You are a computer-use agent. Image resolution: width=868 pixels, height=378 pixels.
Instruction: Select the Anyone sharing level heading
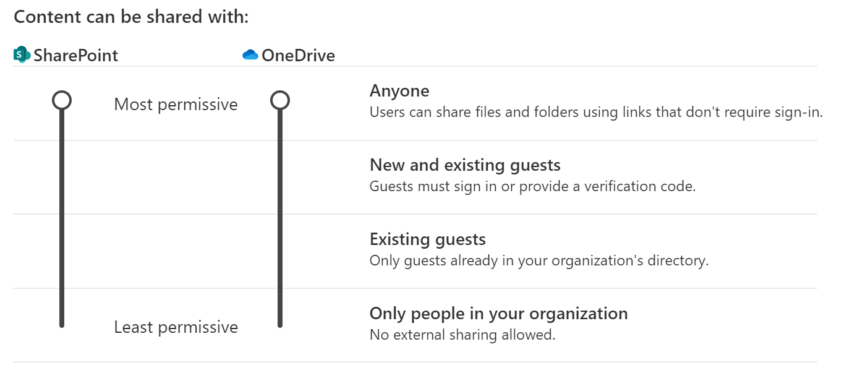coord(399,91)
